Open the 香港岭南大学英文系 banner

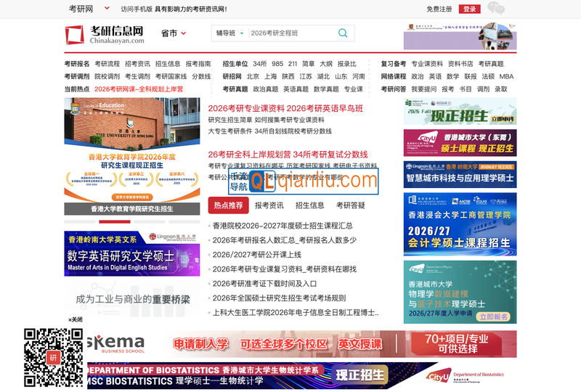click(132, 253)
